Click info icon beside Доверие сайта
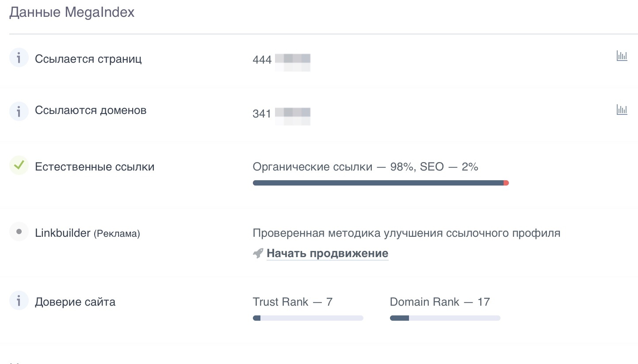 tap(19, 301)
